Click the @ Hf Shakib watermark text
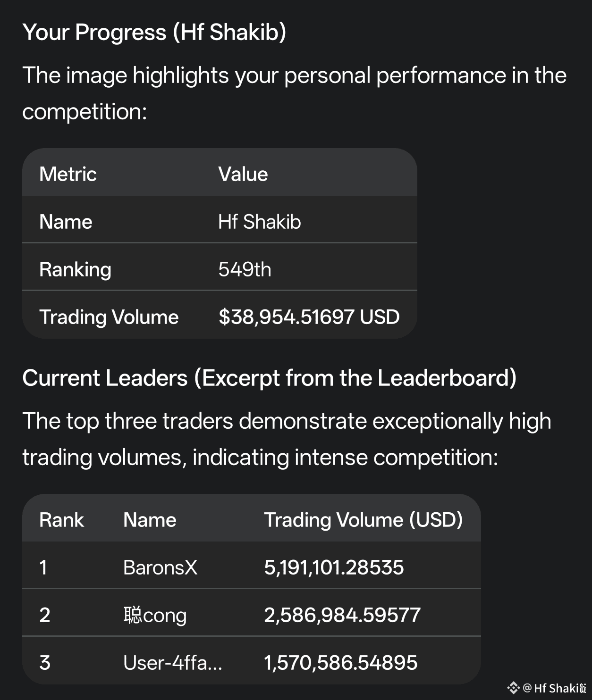This screenshot has width=592, height=700. tap(554, 688)
